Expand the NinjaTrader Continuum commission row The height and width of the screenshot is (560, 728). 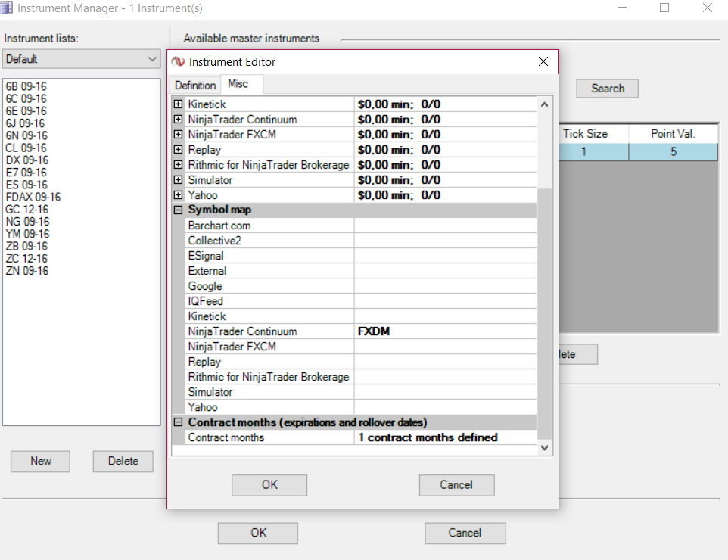(x=178, y=120)
